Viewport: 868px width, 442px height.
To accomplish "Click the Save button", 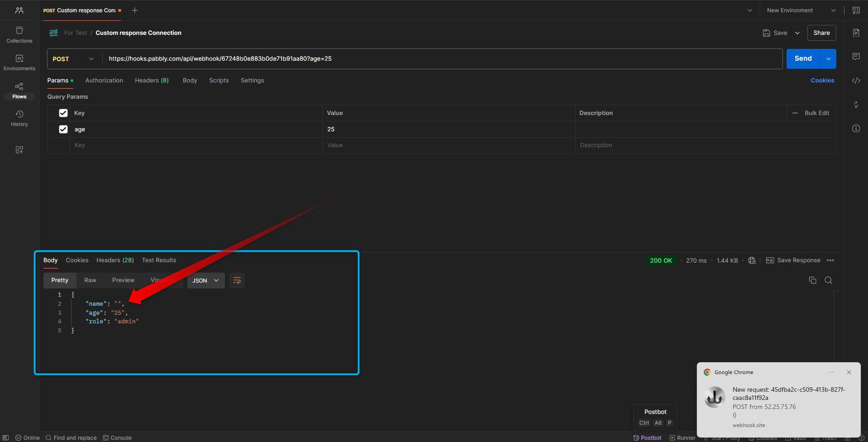I will (x=775, y=33).
